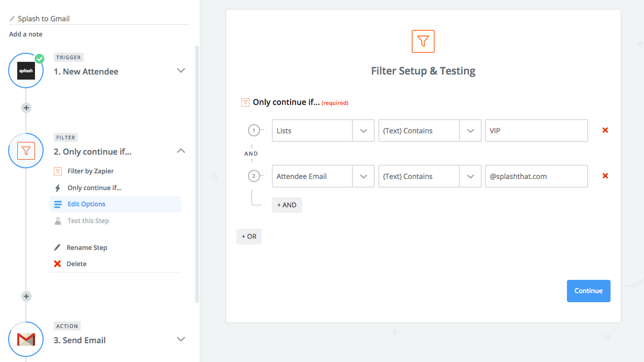Collapse the Only continue if filter step

[x=181, y=151]
